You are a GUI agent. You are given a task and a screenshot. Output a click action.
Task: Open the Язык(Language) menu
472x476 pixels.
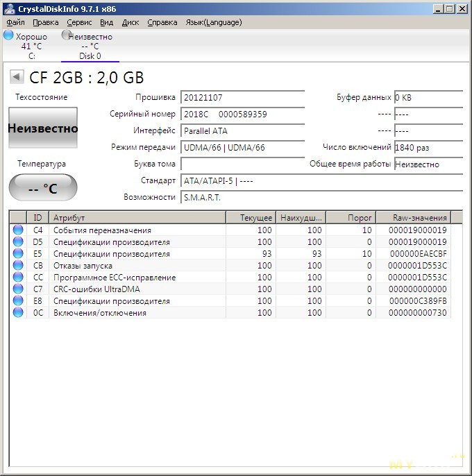coord(214,22)
